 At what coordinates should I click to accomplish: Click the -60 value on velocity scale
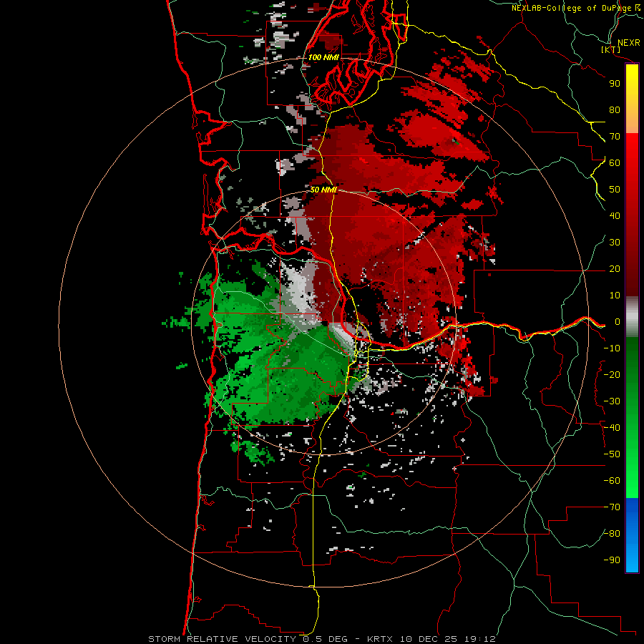tap(612, 481)
